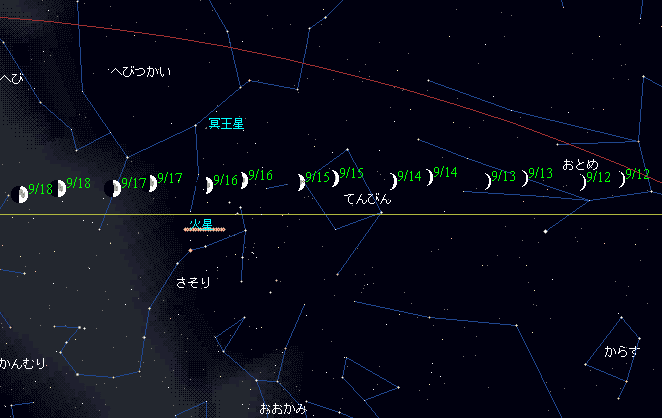Click the rightmost 9/12 crescent moon
Image resolution: width=662 pixels, height=418 pixels.
tap(621, 180)
